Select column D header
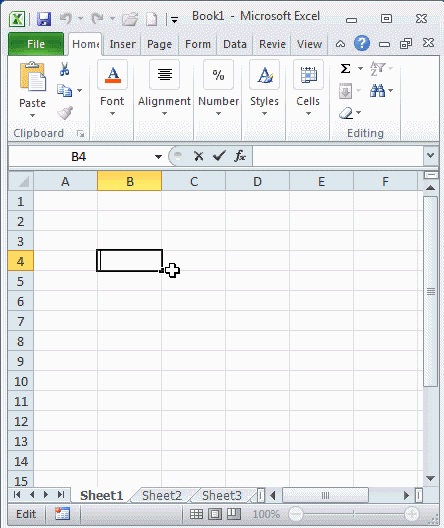The image size is (444, 528). point(258,182)
